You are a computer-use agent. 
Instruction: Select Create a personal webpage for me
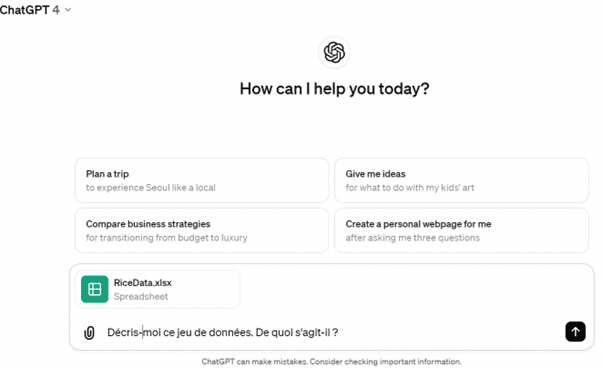pyautogui.click(x=461, y=230)
